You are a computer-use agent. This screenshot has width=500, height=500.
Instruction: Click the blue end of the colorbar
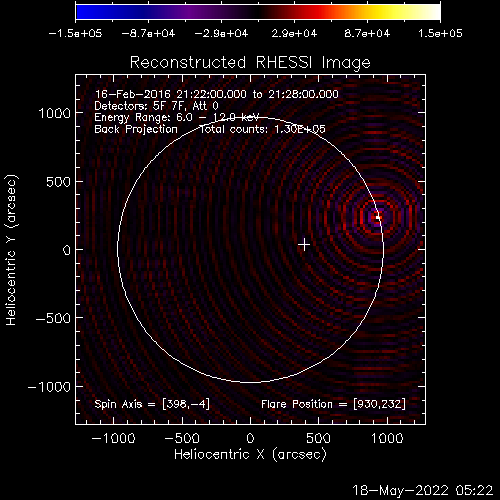click(x=83, y=12)
